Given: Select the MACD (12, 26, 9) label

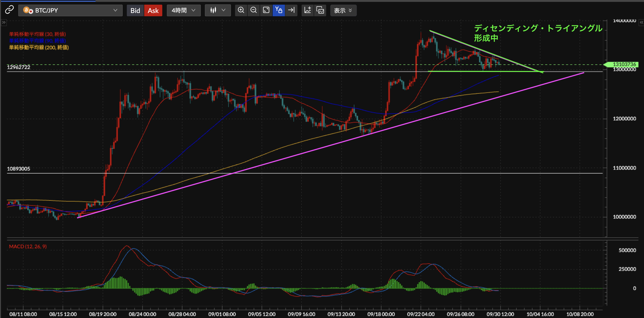Looking at the screenshot, I should pyautogui.click(x=28, y=246).
